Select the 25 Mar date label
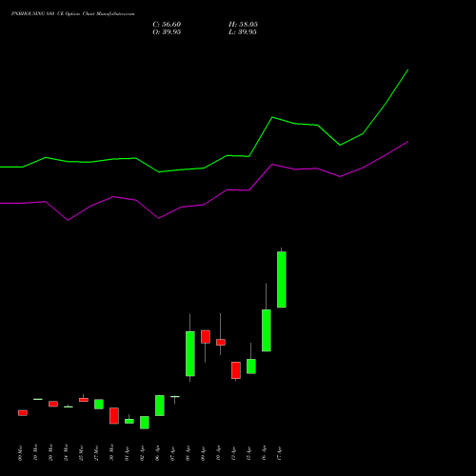The height and width of the screenshot is (476, 476). pos(81,453)
